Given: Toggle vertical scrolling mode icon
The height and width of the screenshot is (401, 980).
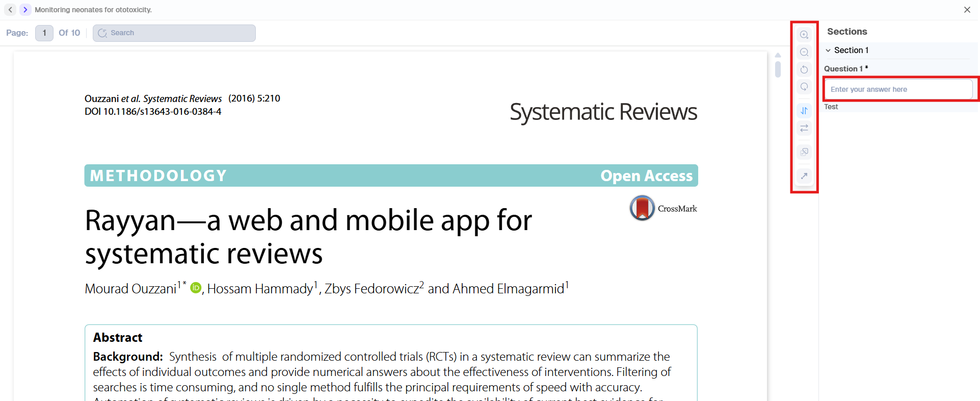Looking at the screenshot, I should point(804,111).
